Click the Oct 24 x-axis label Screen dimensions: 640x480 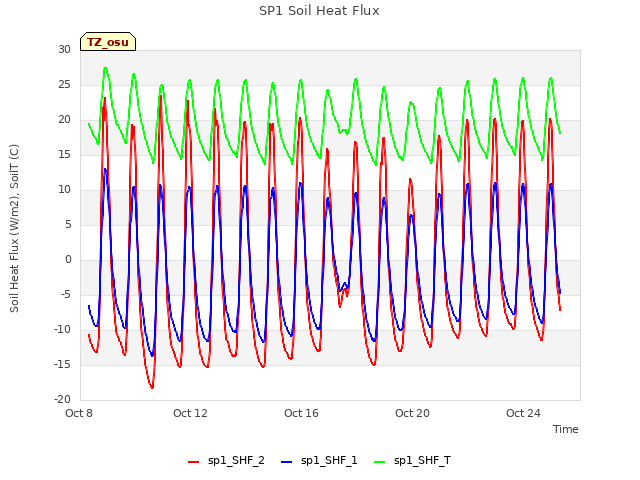point(523,413)
